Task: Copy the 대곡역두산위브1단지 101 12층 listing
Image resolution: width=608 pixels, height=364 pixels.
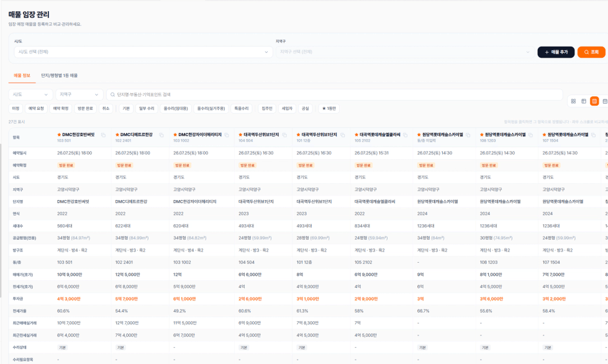Action: (342, 135)
